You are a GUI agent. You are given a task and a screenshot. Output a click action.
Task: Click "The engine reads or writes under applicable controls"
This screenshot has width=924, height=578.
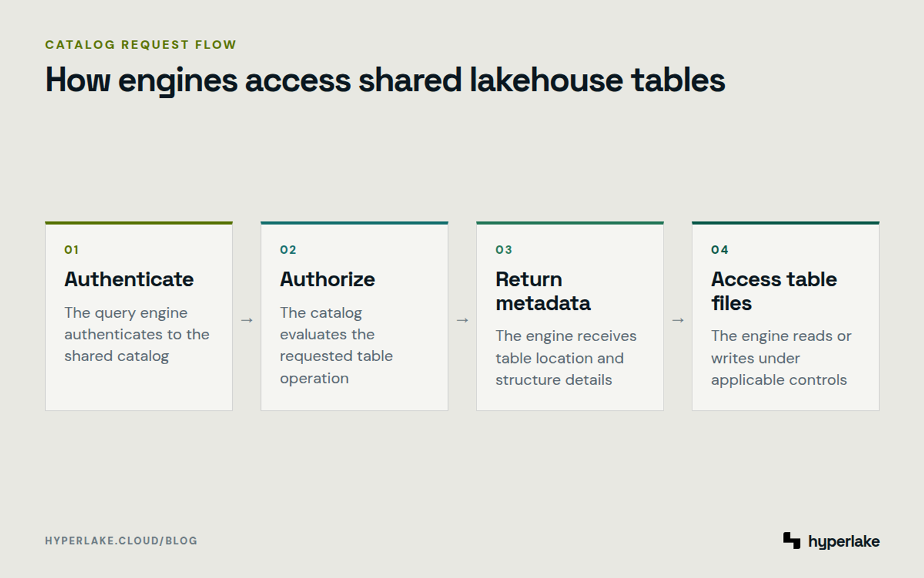coord(781,358)
